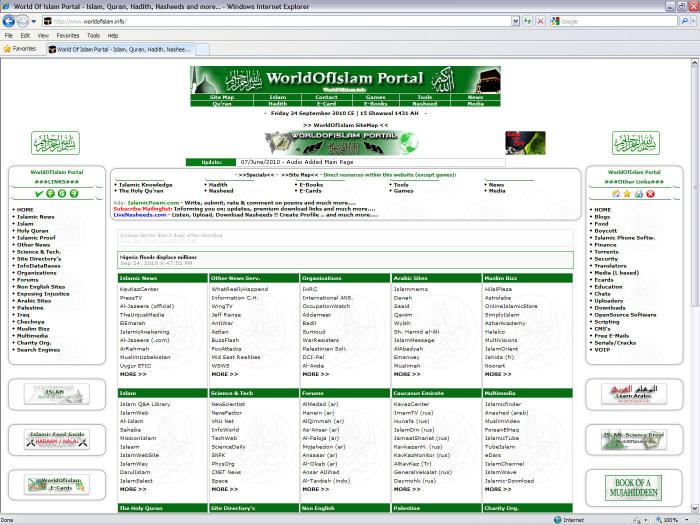Click the home icon in Other Links panel
700x525 pixels.
pyautogui.click(x=616, y=194)
